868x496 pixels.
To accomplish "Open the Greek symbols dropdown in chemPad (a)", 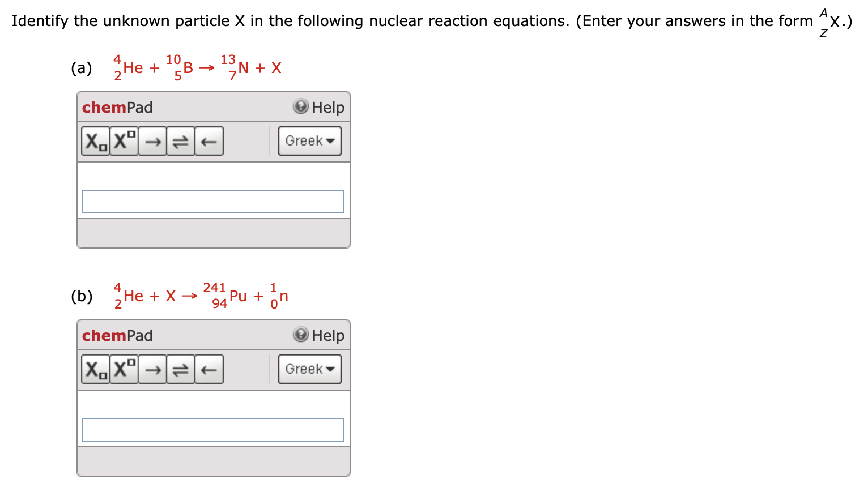I will point(309,141).
